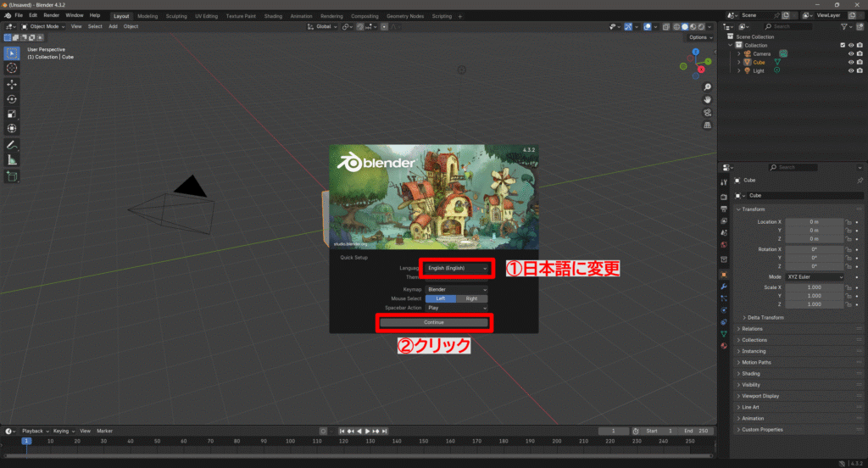Hide the Cube in the outliner
This screenshot has height=468, width=868.
click(851, 62)
